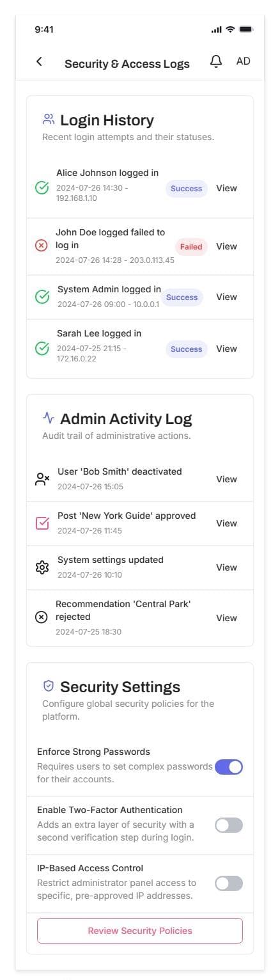Click the rejected X icon for Central Park recommendation
Viewport: 280px width, 980px height.
42,617
